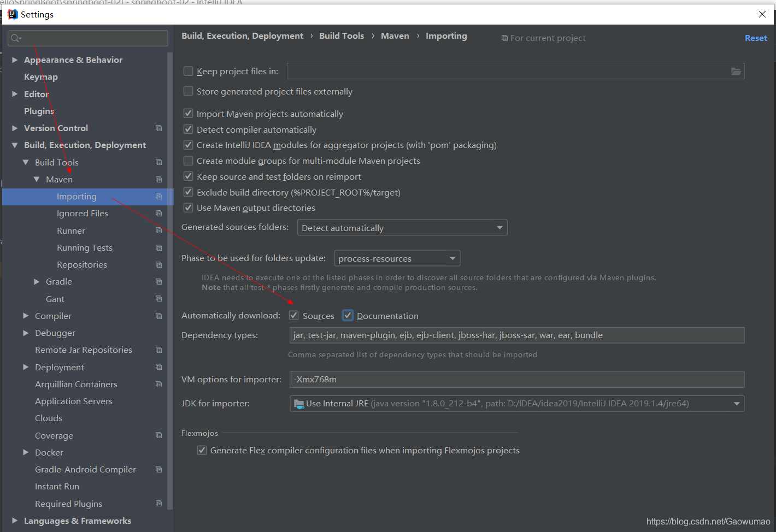This screenshot has width=776, height=532.
Task: Toggle Keep source and test folders on reimport
Action: tap(189, 176)
